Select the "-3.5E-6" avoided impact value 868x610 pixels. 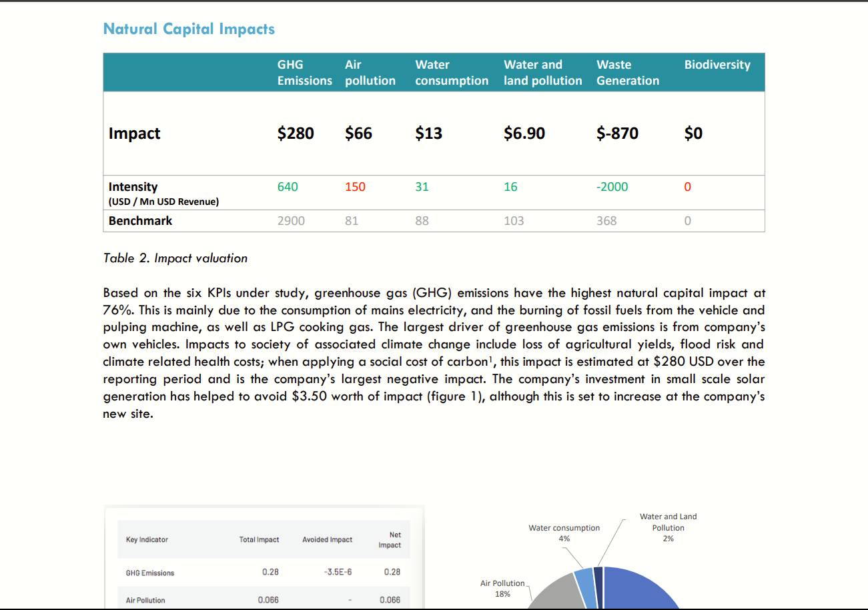(x=338, y=573)
